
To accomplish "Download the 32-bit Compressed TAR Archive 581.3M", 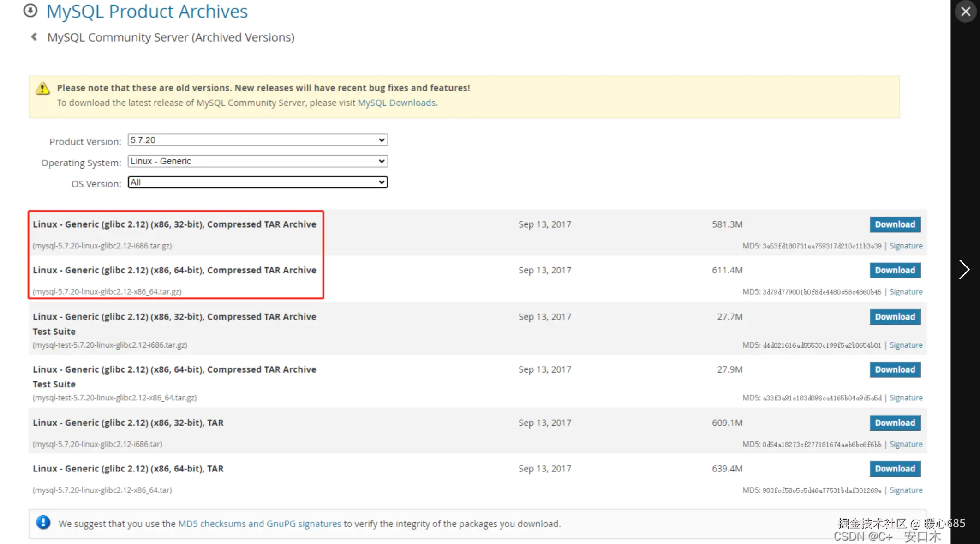I will click(x=895, y=224).
